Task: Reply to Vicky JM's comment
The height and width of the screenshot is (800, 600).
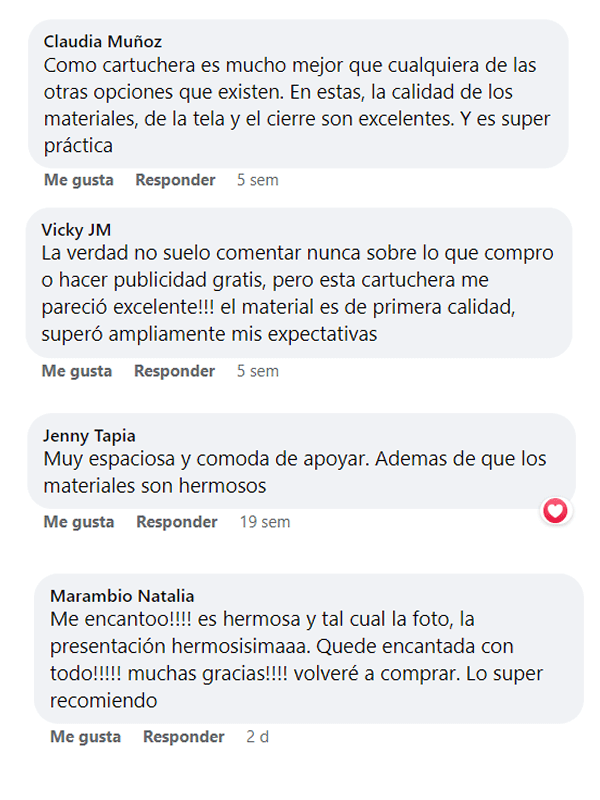Action: coord(174,371)
